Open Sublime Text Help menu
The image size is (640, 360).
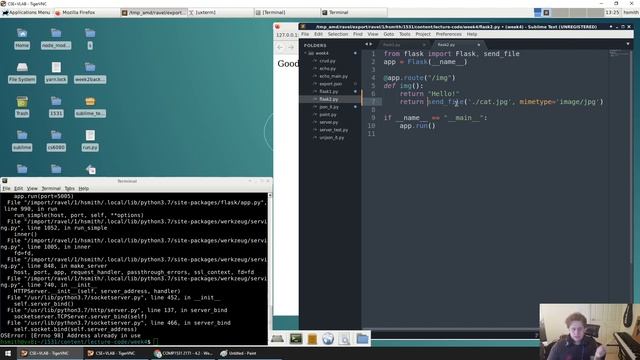point(472,34)
